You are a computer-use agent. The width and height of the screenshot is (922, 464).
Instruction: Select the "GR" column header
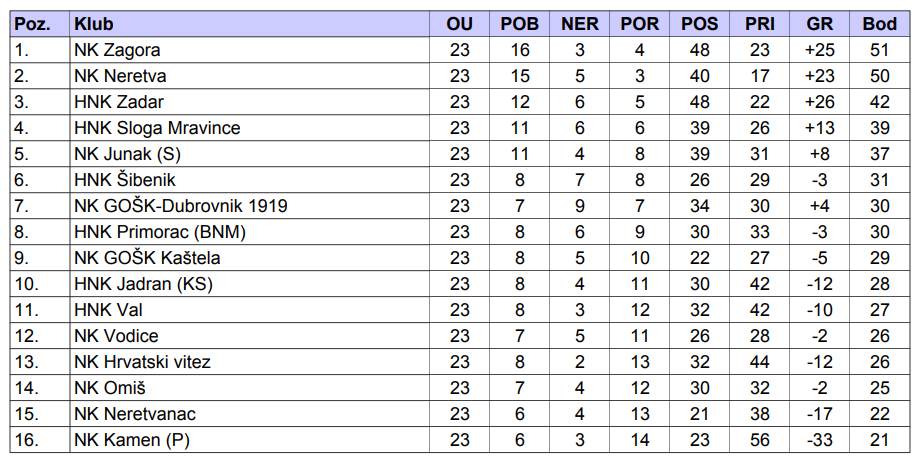point(819,24)
